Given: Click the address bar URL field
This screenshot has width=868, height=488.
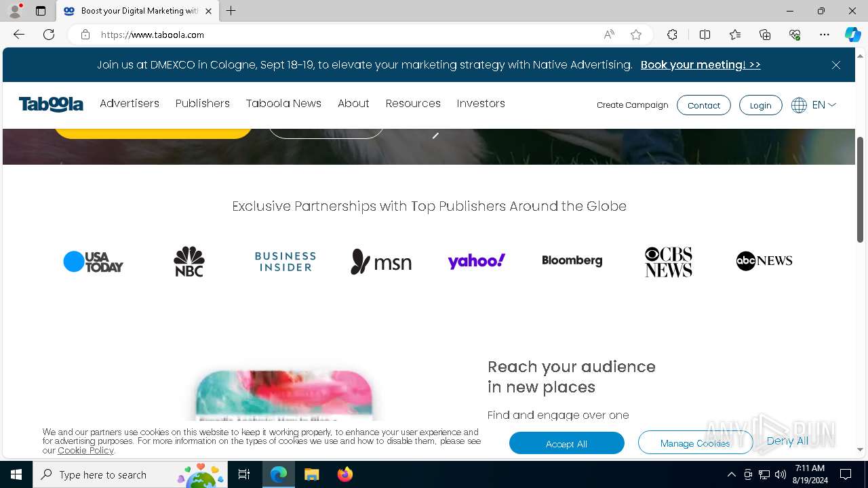Looking at the screenshot, I should click(x=346, y=35).
